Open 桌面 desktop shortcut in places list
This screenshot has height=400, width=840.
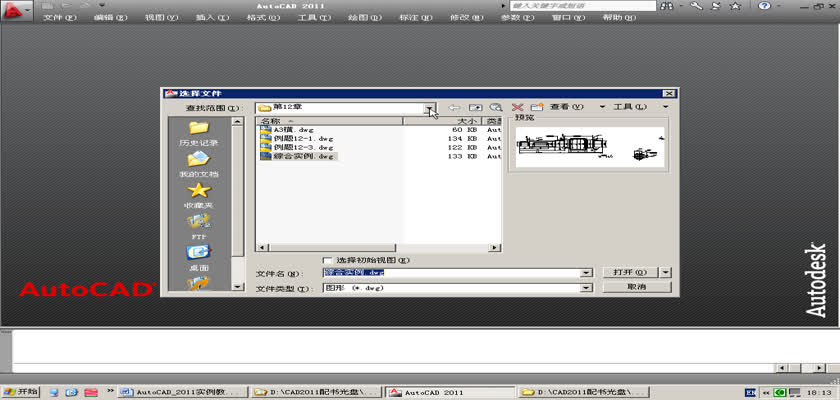[x=199, y=258]
